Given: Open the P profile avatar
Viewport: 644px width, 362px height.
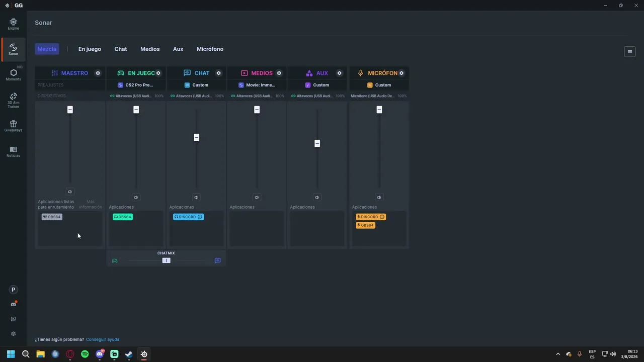Looking at the screenshot, I should [x=14, y=290].
